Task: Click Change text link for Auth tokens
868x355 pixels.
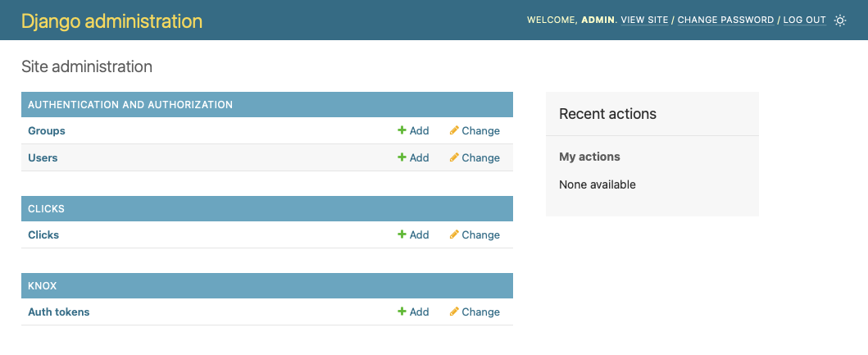Action: pos(480,312)
